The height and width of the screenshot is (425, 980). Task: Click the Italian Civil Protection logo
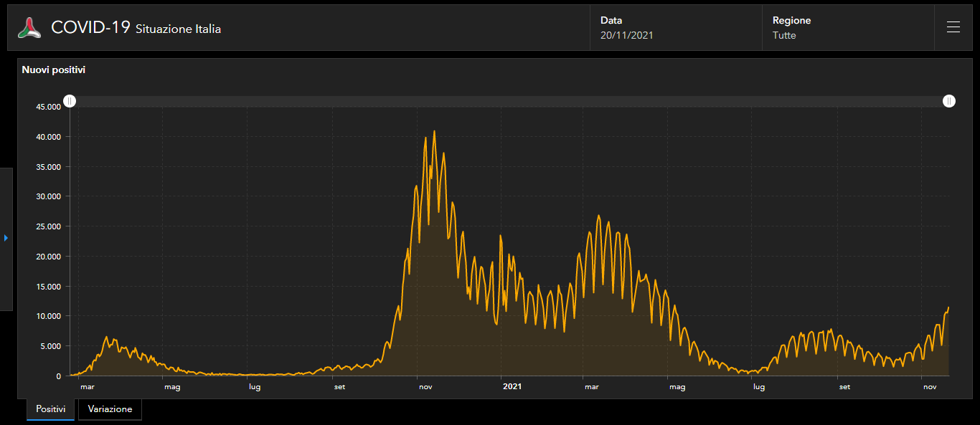30,28
